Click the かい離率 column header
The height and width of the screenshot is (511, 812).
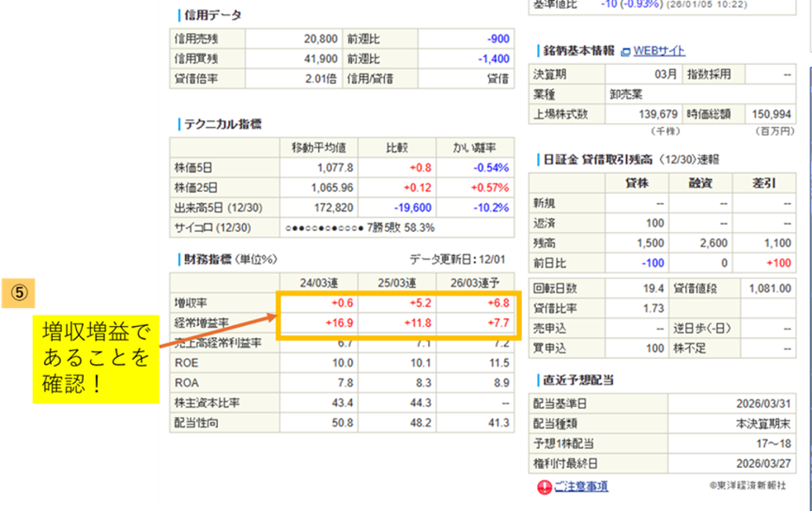(x=475, y=147)
